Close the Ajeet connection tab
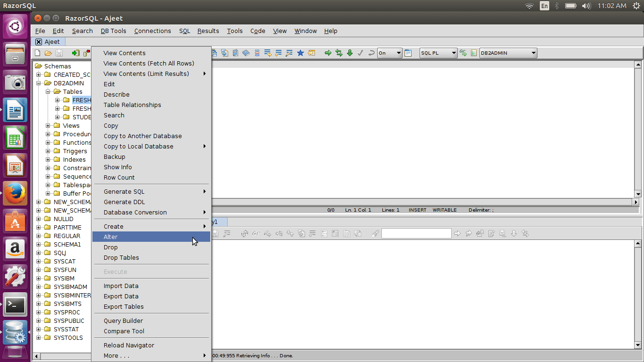Screen dimensions: 644x362 pos(39,42)
